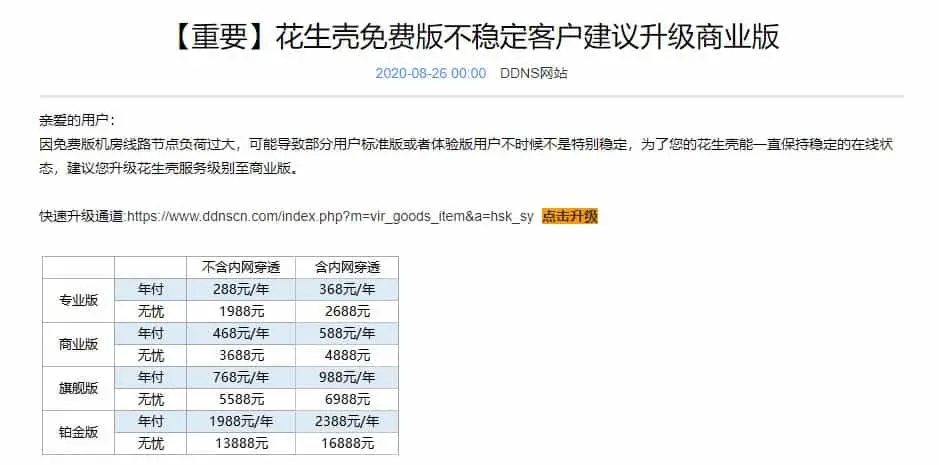Screen dimensions: 939x465
Task: Click the 无忧 cell in 旗舰版 row
Action: point(150,399)
